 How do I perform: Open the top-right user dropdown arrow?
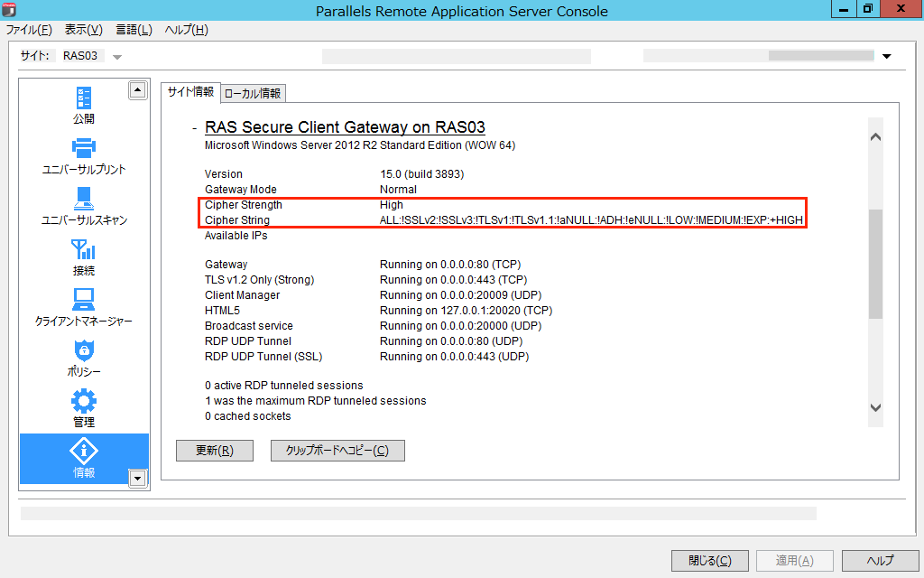(x=886, y=57)
